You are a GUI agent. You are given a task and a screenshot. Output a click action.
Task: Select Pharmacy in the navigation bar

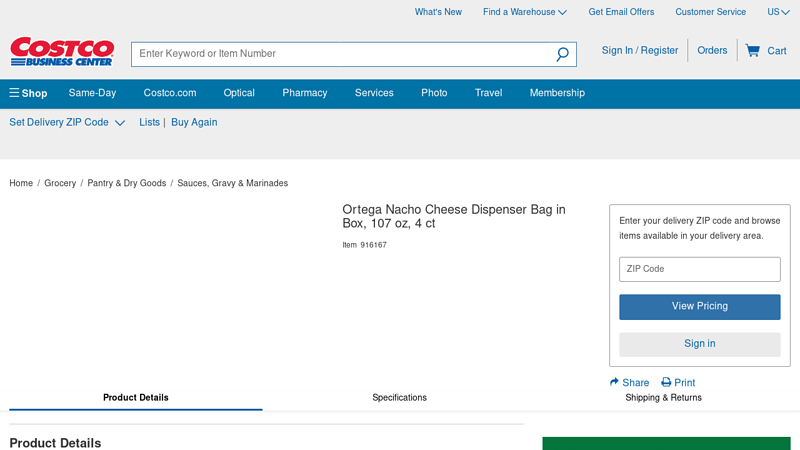305,93
